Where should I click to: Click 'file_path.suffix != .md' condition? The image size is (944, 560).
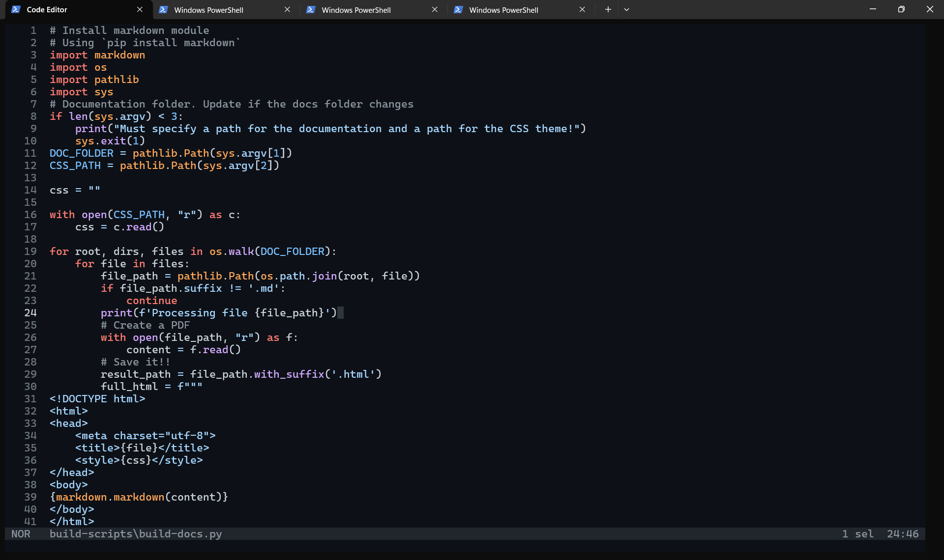pyautogui.click(x=200, y=288)
